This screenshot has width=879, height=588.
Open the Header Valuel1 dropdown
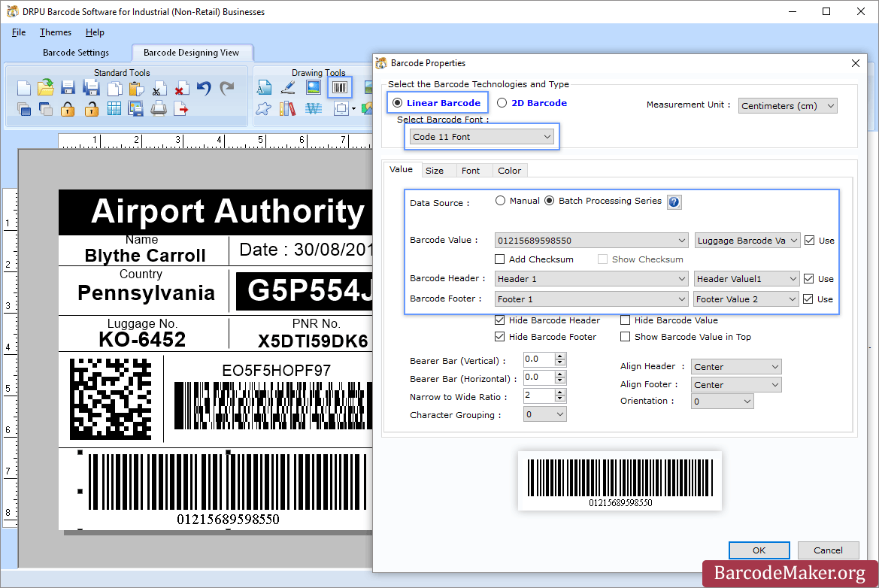tap(746, 278)
